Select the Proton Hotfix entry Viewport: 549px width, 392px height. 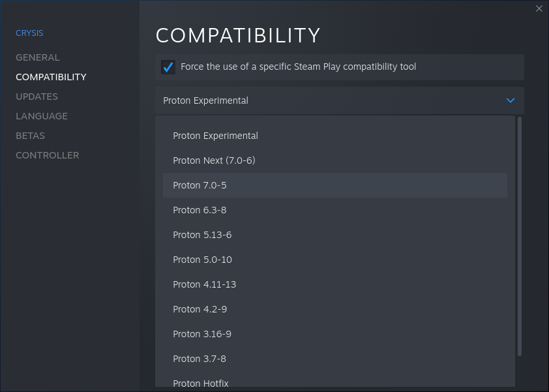point(201,383)
